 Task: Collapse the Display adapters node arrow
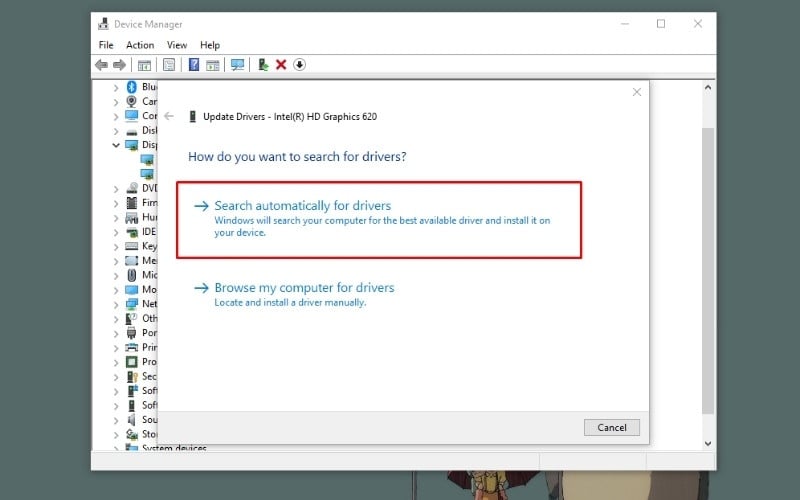point(116,145)
